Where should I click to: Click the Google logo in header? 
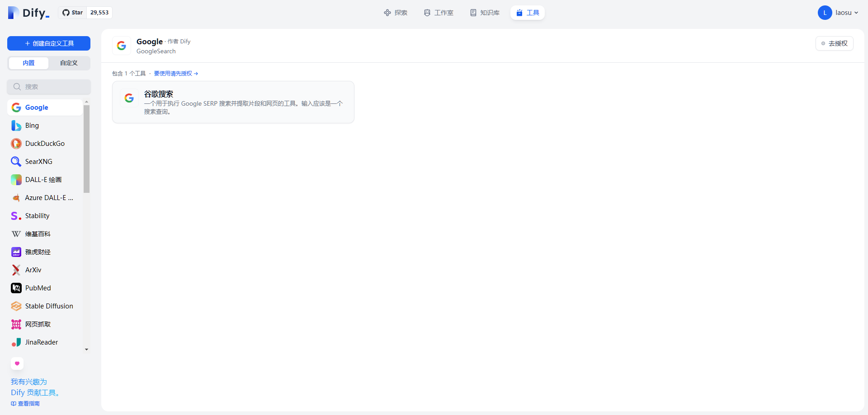click(x=122, y=46)
